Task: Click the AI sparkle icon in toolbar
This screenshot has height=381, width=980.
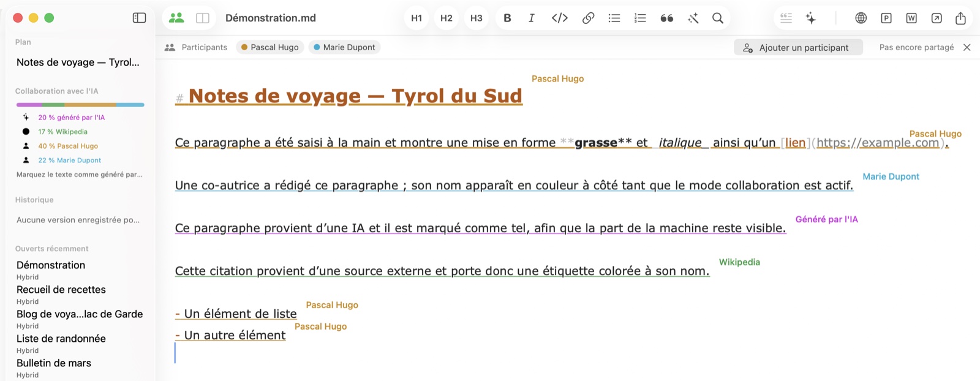Action: click(x=811, y=18)
